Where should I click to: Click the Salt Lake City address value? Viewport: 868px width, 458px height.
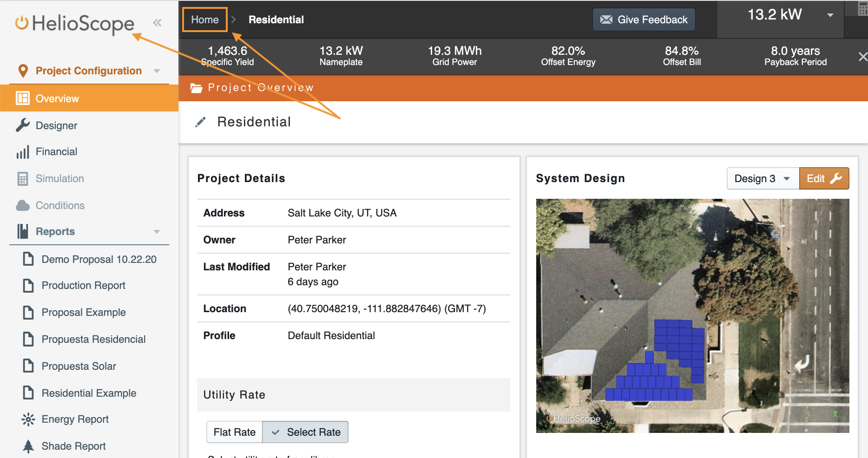point(342,213)
